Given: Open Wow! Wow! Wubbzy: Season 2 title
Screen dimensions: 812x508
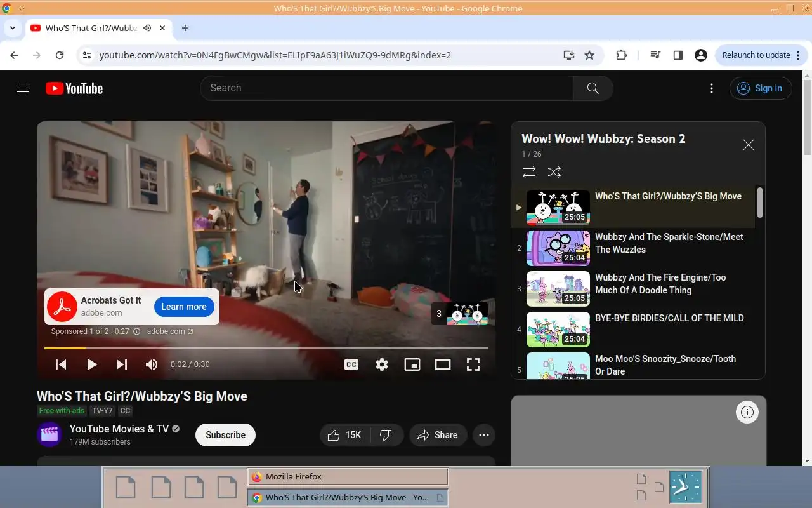Looking at the screenshot, I should point(603,138).
